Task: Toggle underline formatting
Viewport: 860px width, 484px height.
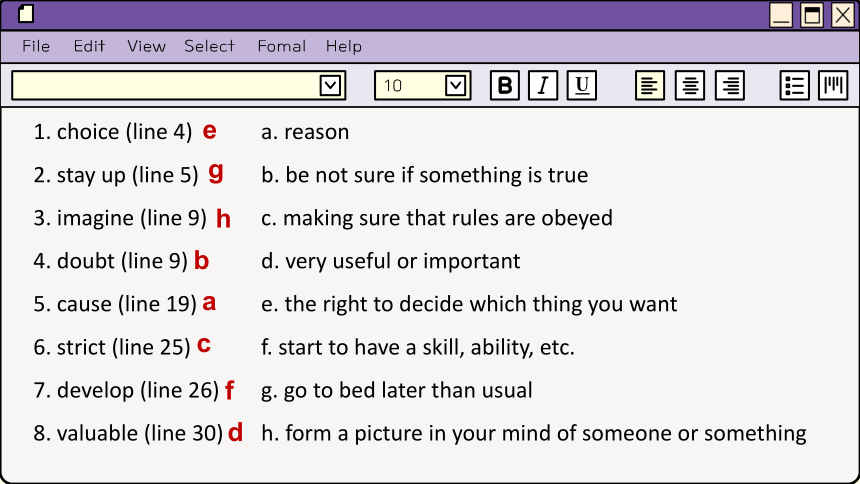Action: point(581,86)
